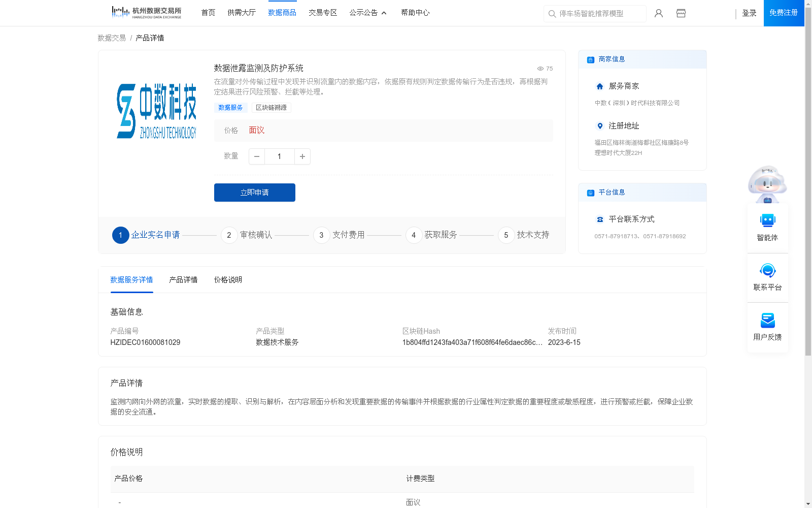The image size is (812, 508).
Task: Click the house icon beside 服务商家
Action: pos(599,86)
